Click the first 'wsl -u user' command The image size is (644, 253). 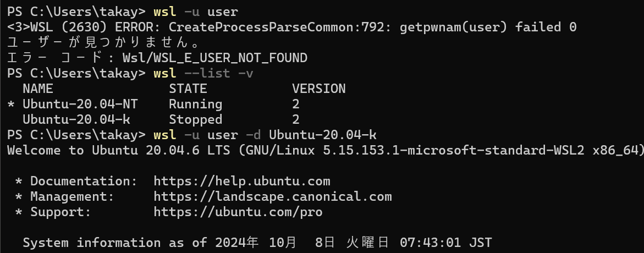[x=196, y=12]
